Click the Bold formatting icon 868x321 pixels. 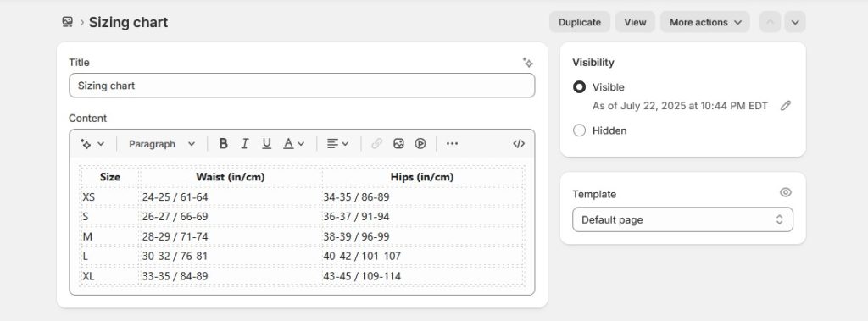coord(223,144)
